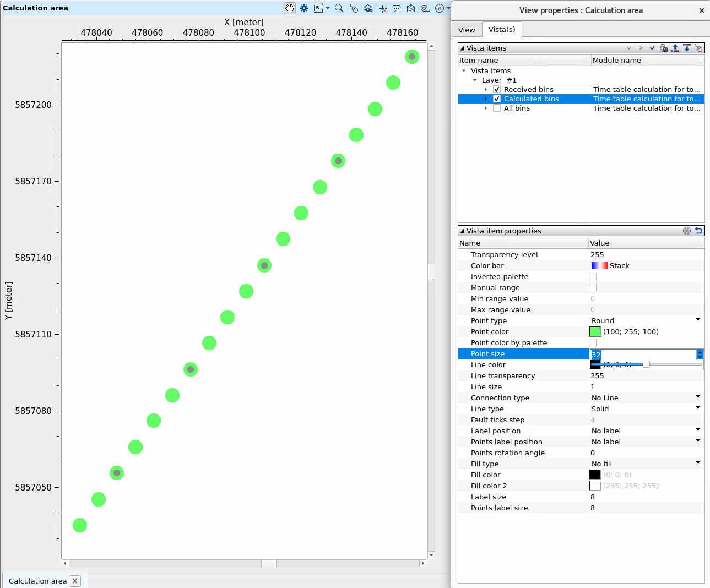Click the Point color green swatch

click(595, 331)
